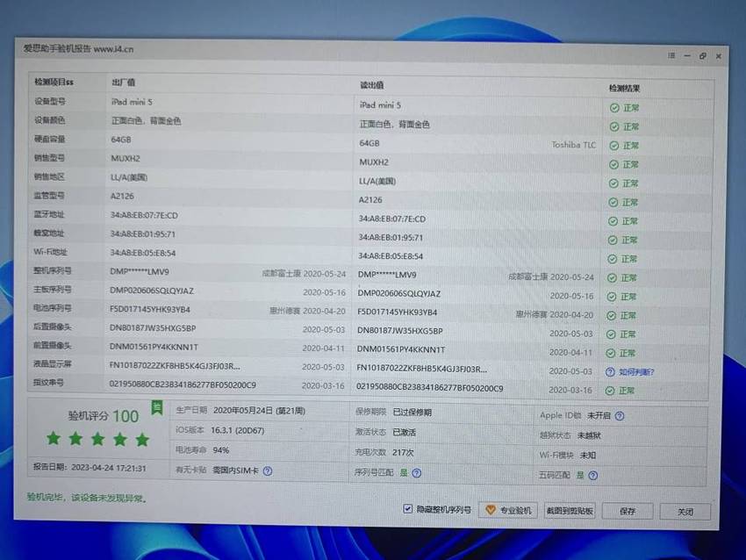Click the green check icon in 设备颜色 row
746x560 pixels.
(614, 126)
